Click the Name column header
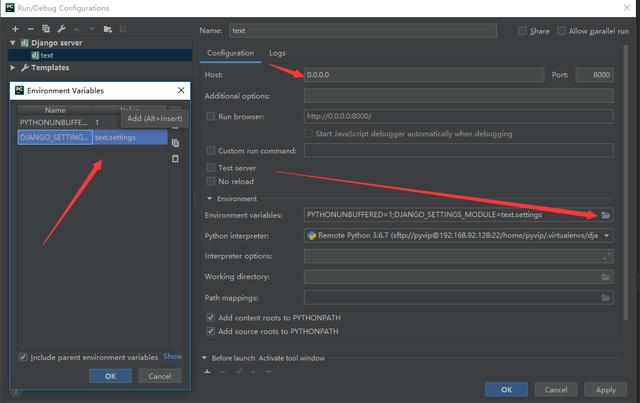Screen dimensions: 640x403 55,110
